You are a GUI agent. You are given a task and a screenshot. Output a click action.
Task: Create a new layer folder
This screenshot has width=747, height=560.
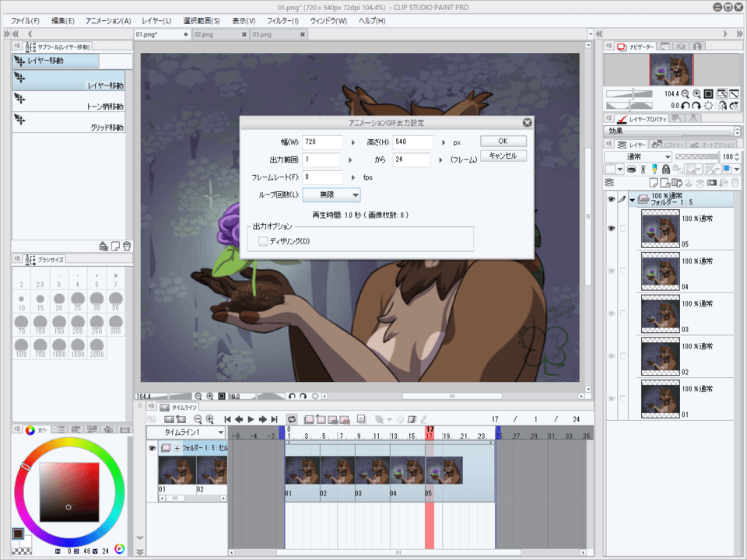(x=678, y=183)
